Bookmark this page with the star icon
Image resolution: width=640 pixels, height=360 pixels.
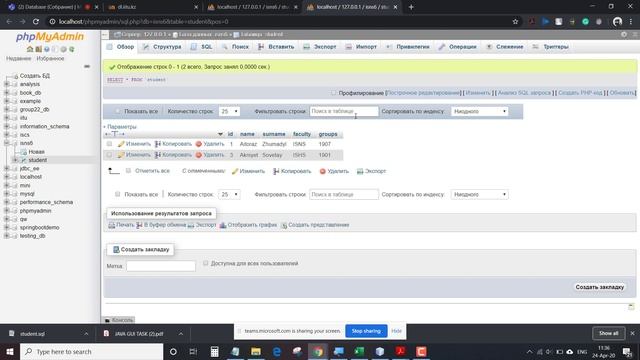(515, 22)
